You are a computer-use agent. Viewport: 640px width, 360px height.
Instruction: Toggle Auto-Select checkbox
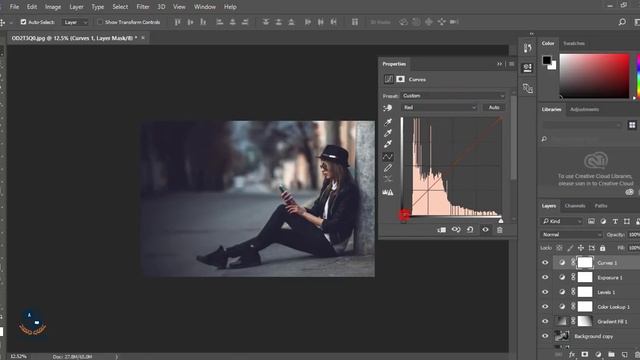[23, 22]
